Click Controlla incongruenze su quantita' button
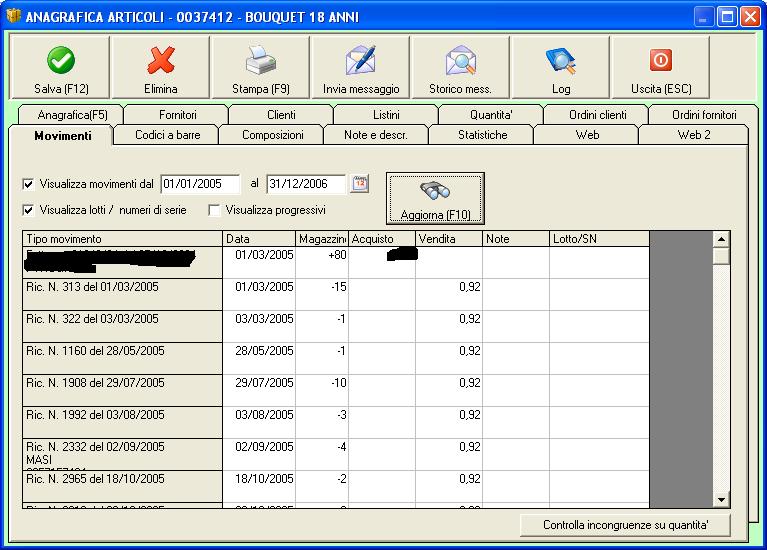767x550 pixels. coord(624,525)
